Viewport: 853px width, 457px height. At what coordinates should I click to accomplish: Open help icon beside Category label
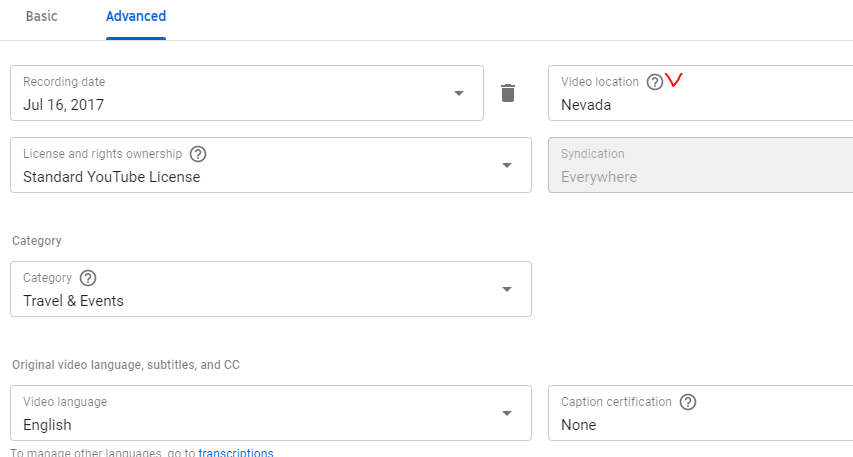pyautogui.click(x=88, y=278)
